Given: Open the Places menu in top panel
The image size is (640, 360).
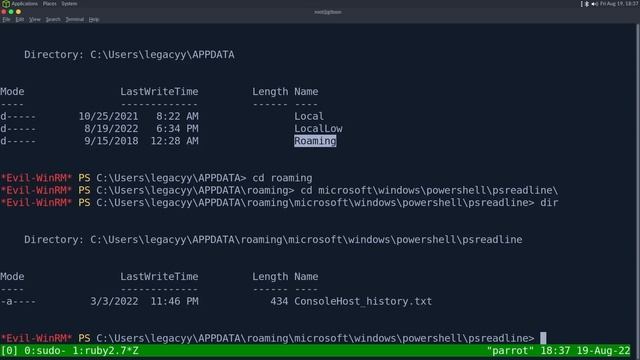Looking at the screenshot, I should click(49, 4).
